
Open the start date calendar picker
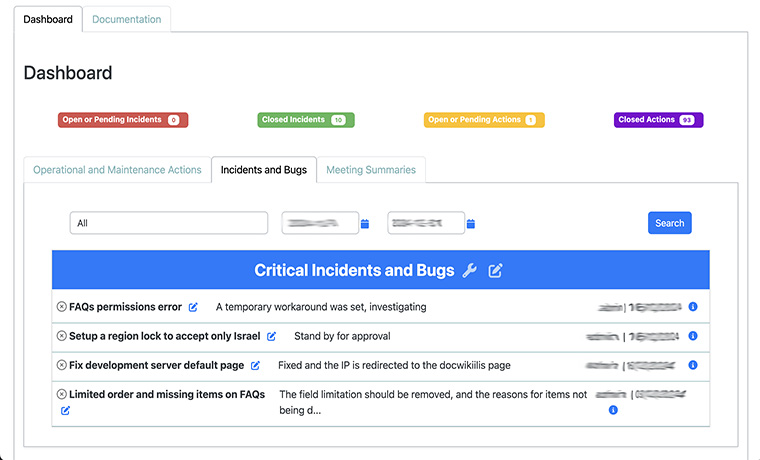pos(365,224)
